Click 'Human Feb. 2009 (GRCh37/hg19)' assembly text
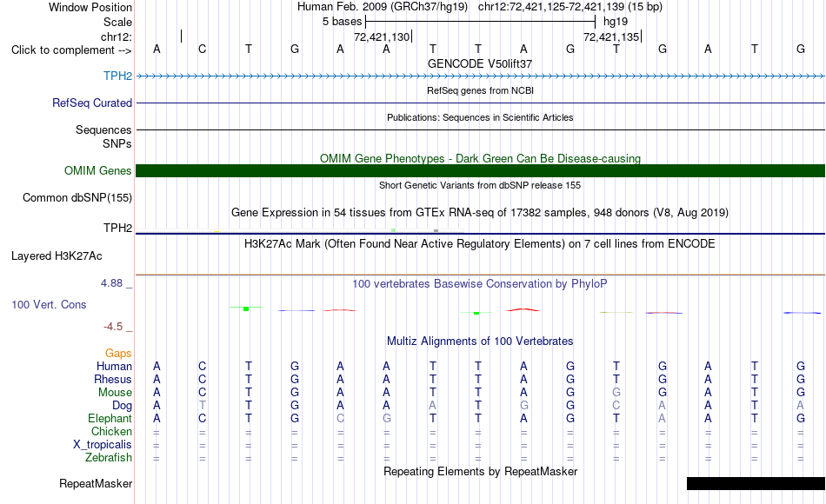Image resolution: width=826 pixels, height=504 pixels. (x=383, y=7)
